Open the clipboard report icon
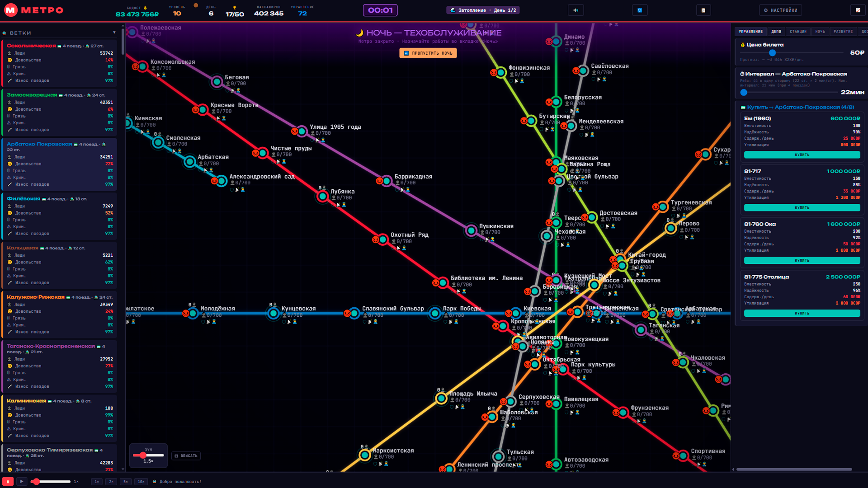 (703, 10)
